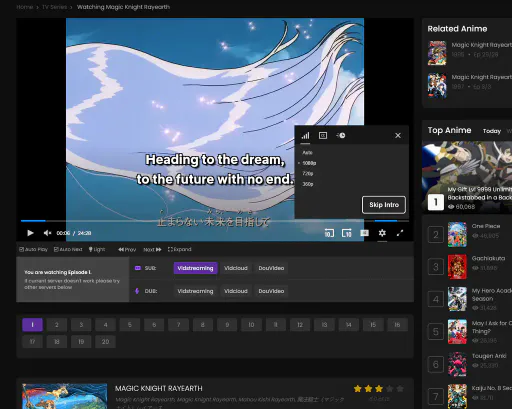Image resolution: width=512 pixels, height=409 pixels.
Task: Unmute the video via the speaker icon
Action: click(x=47, y=233)
